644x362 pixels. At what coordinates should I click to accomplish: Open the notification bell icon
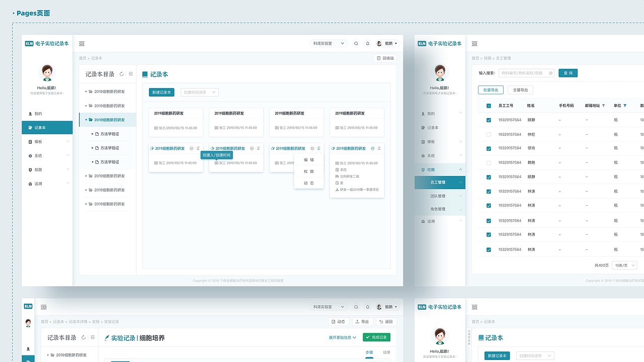368,43
